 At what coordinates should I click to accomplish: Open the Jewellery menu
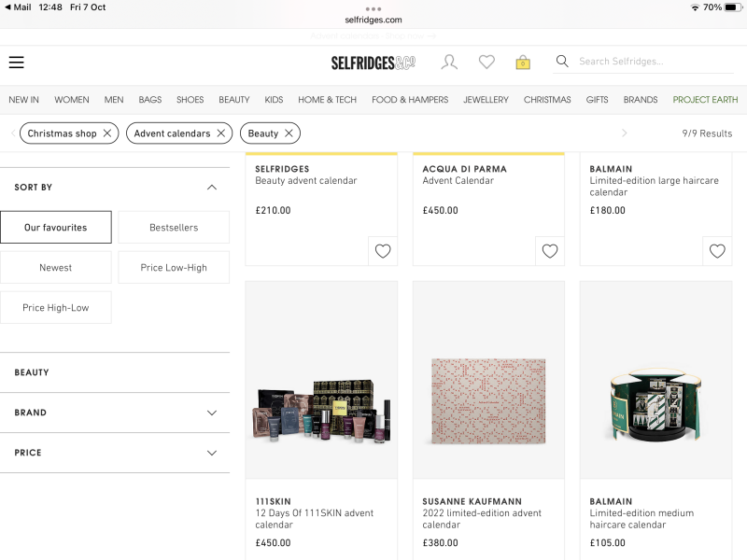pos(486,100)
